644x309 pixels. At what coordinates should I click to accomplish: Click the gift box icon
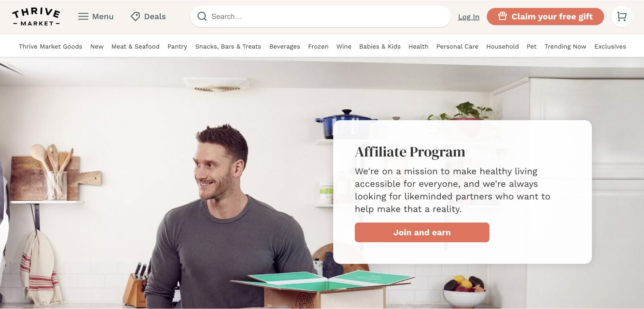502,16
